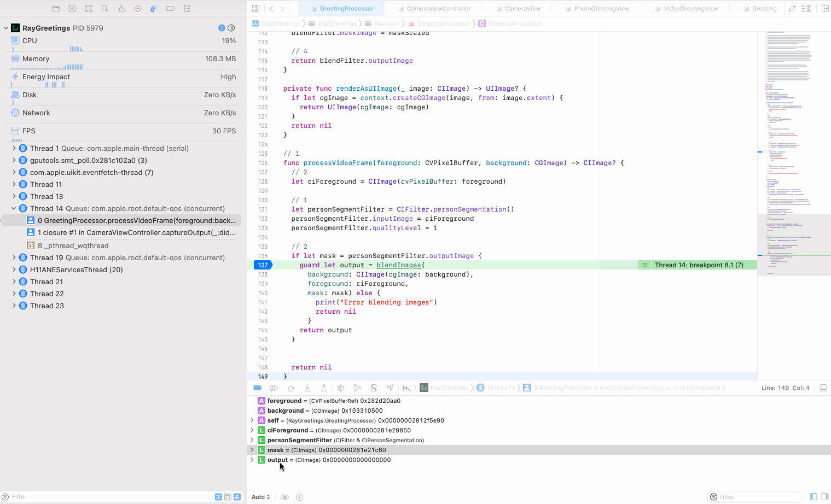Click the variables Filter field
The height and width of the screenshot is (504, 831).
pos(755,497)
